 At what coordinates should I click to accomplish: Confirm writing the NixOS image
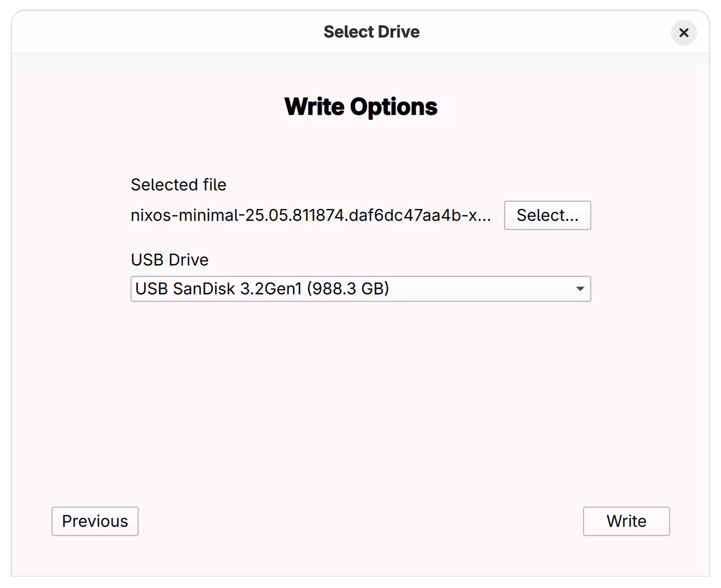click(626, 521)
